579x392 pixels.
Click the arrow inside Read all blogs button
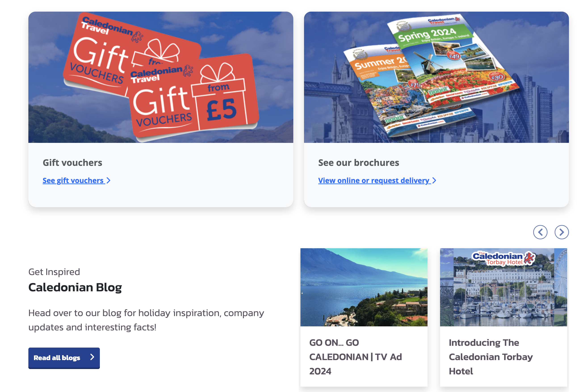click(92, 357)
